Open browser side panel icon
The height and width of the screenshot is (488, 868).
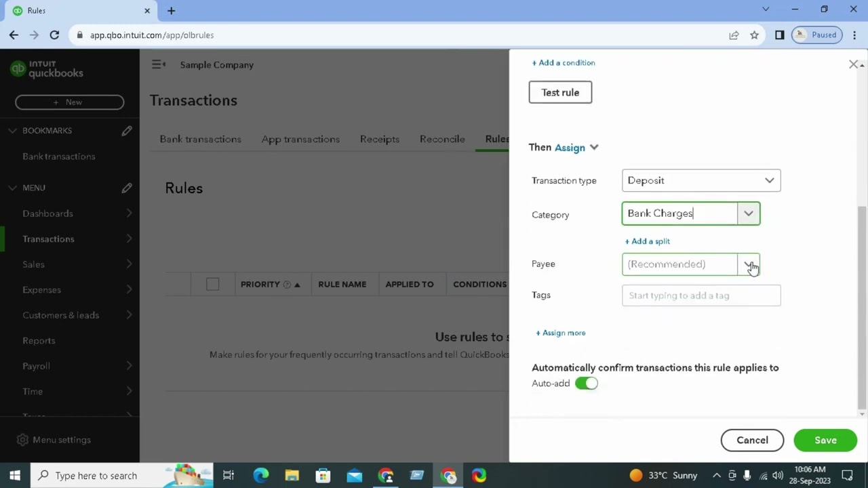pyautogui.click(x=780, y=35)
